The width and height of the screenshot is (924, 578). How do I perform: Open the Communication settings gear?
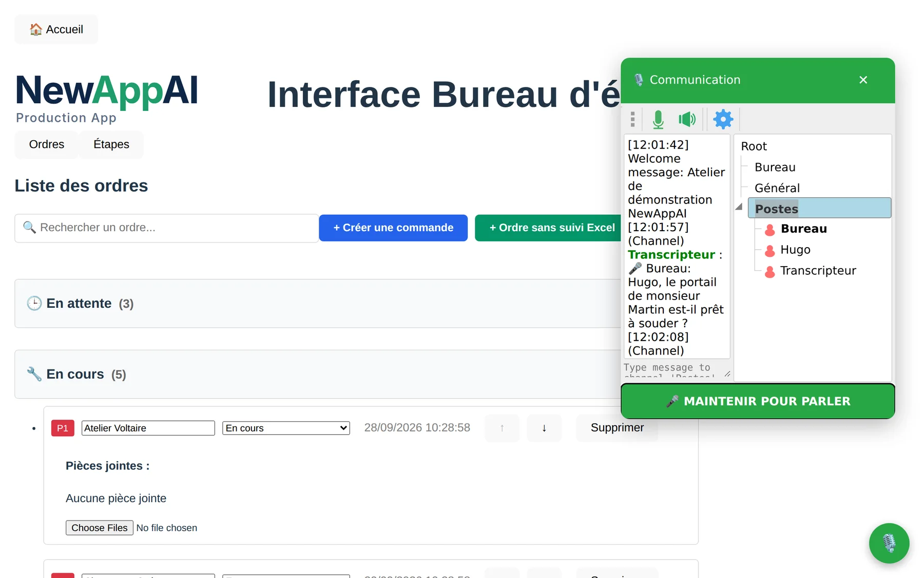click(x=723, y=119)
